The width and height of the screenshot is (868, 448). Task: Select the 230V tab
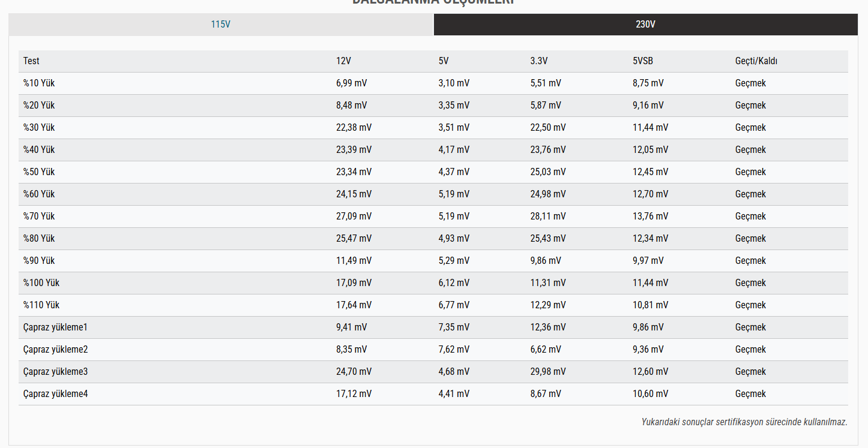pos(646,25)
